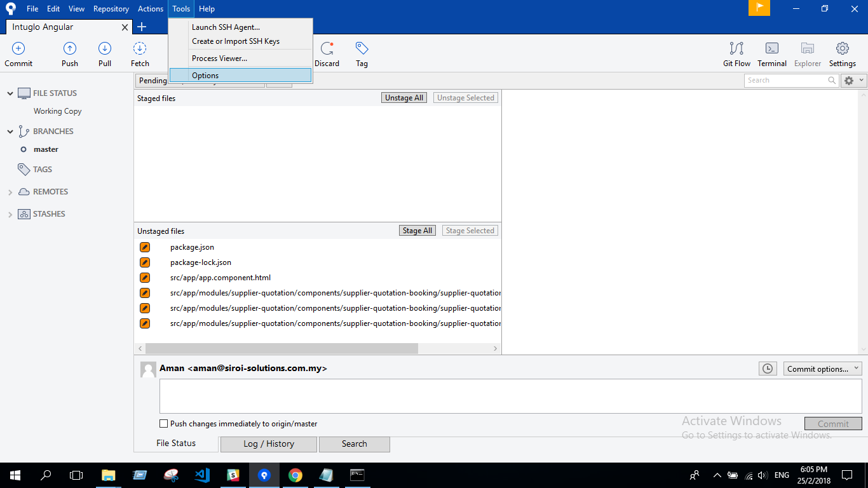Click modified icon beside app.component.html
Viewport: 868px width, 488px height.
[145, 278]
